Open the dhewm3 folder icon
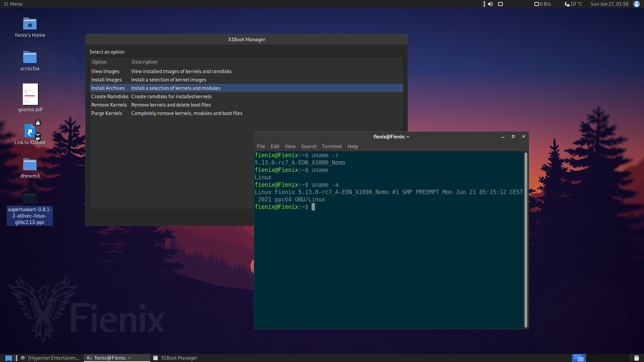Viewport: 644px width, 362px height. (x=30, y=165)
